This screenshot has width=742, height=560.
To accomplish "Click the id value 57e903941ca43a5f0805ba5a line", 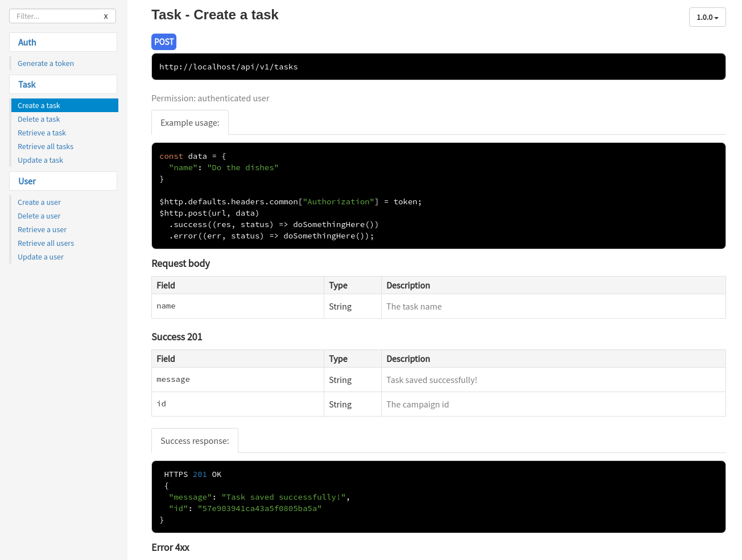I will tap(245, 508).
